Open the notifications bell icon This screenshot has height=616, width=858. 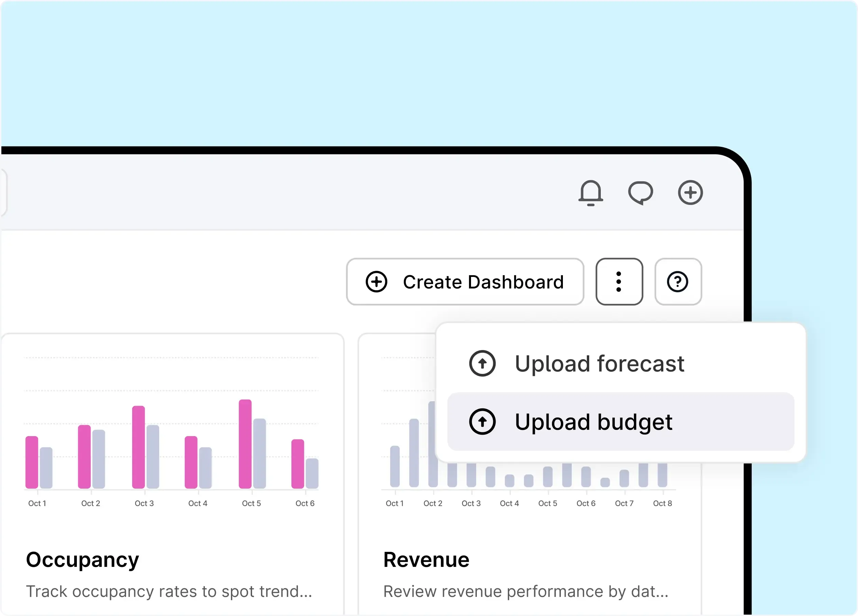pos(591,193)
